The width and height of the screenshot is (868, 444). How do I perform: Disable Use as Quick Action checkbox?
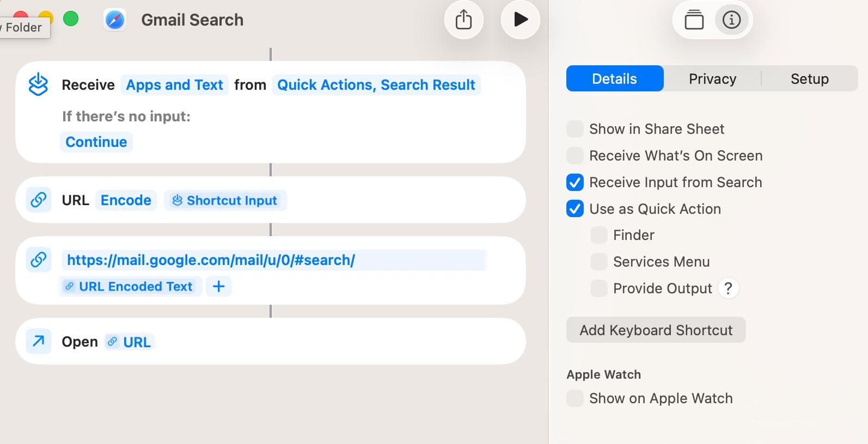[575, 209]
